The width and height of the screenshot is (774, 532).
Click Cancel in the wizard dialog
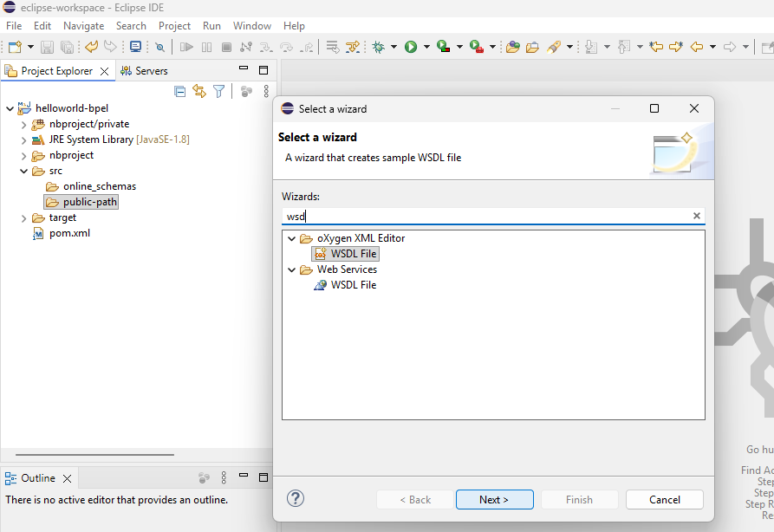click(665, 499)
